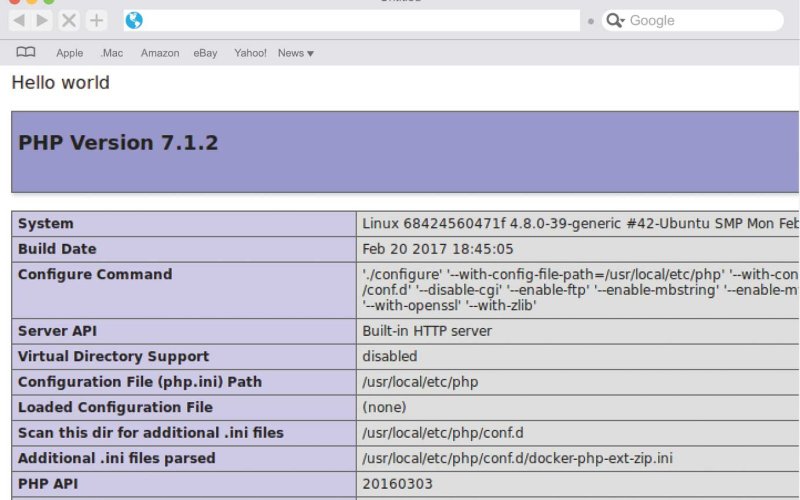Select the Linux 68424560471f system value

(x=580, y=223)
